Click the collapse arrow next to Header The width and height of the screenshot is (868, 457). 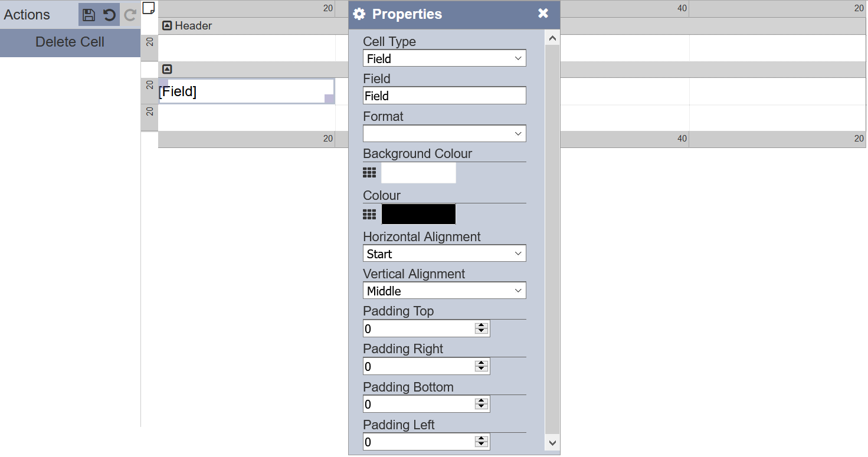click(x=167, y=25)
